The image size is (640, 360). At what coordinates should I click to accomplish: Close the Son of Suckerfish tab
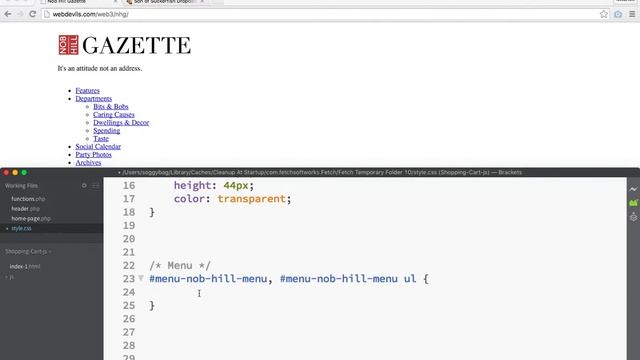(202, 2)
